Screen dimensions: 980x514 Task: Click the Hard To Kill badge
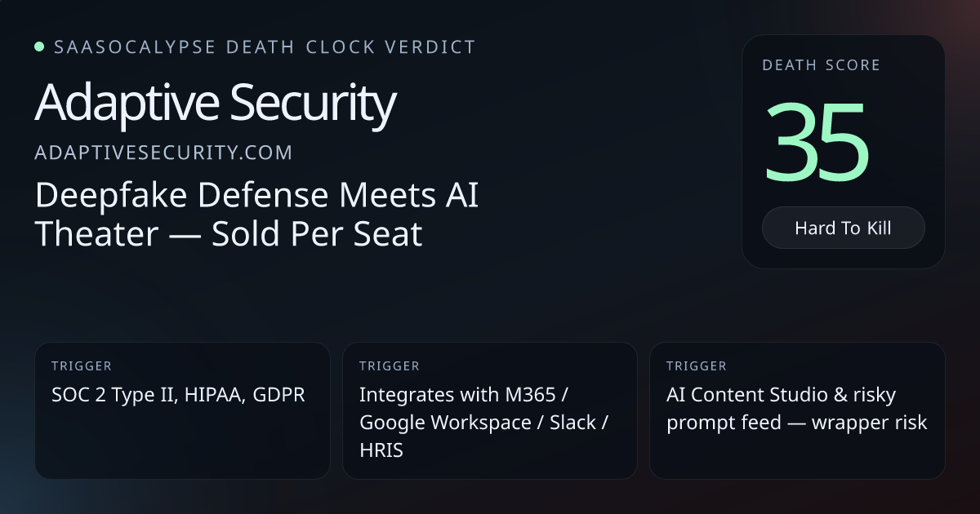pos(843,228)
